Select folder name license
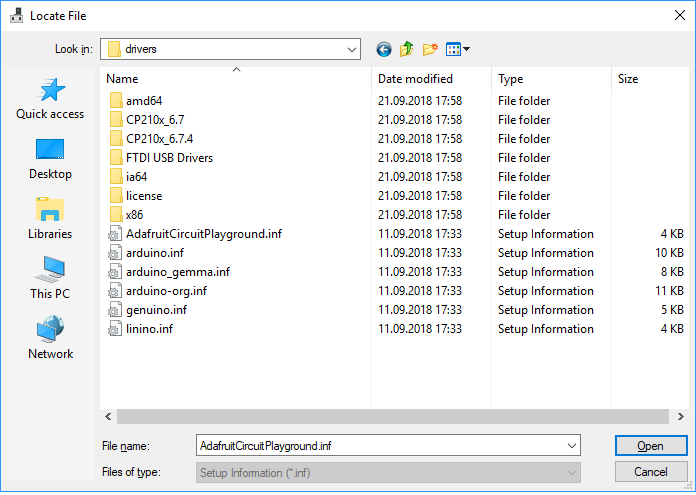This screenshot has width=696, height=495. tap(144, 196)
